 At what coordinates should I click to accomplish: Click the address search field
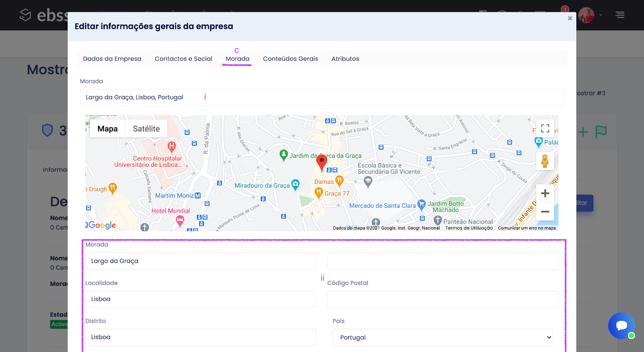[322, 97]
